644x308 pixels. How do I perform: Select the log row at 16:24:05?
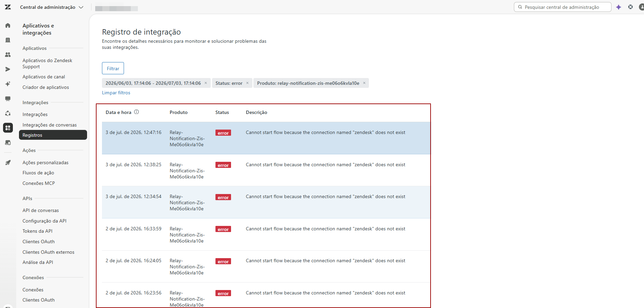(266, 267)
